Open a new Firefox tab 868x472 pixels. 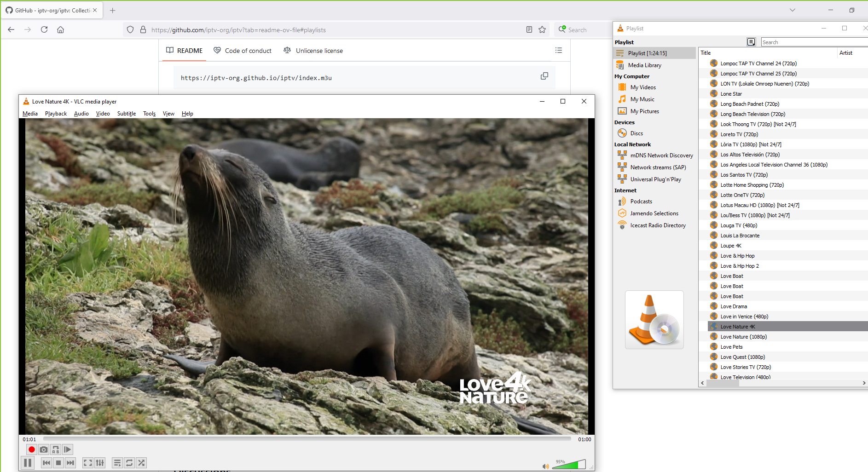[x=113, y=10]
